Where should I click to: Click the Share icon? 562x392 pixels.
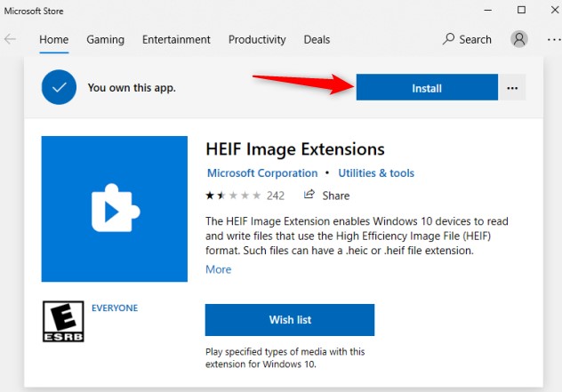[309, 195]
